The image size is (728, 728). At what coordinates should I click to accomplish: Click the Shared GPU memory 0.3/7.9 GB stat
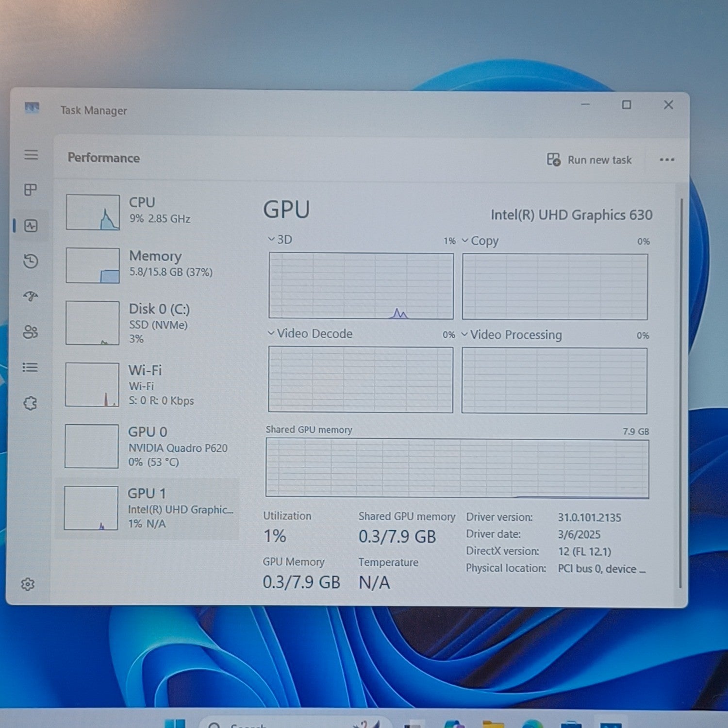tap(397, 536)
